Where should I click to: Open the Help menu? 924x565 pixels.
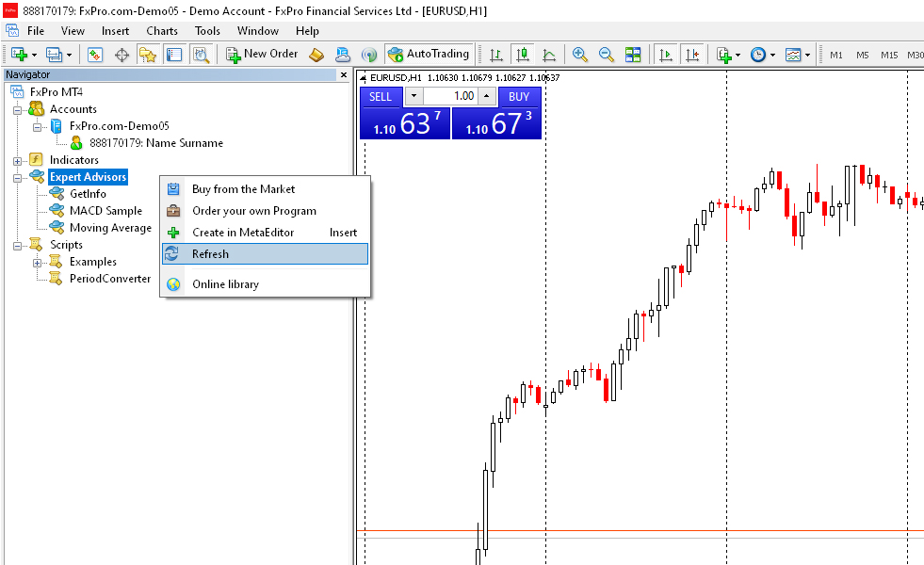307,31
